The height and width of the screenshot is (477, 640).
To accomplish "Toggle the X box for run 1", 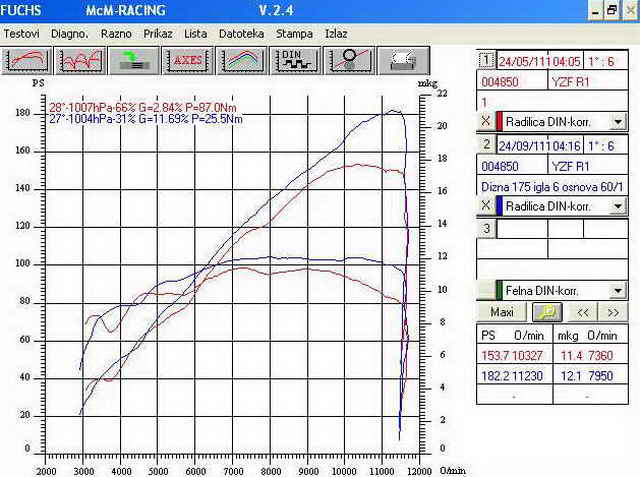I will click(x=485, y=121).
